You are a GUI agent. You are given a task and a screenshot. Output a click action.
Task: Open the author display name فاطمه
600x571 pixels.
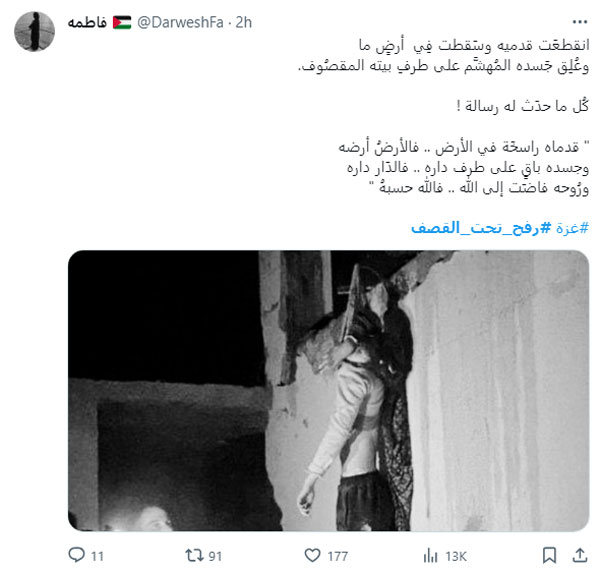87,23
